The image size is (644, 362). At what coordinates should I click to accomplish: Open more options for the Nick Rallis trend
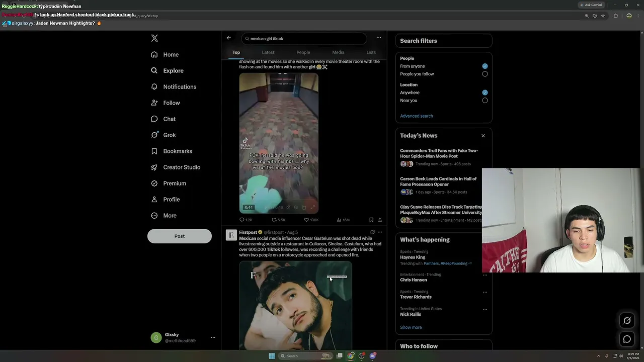pos(485,309)
